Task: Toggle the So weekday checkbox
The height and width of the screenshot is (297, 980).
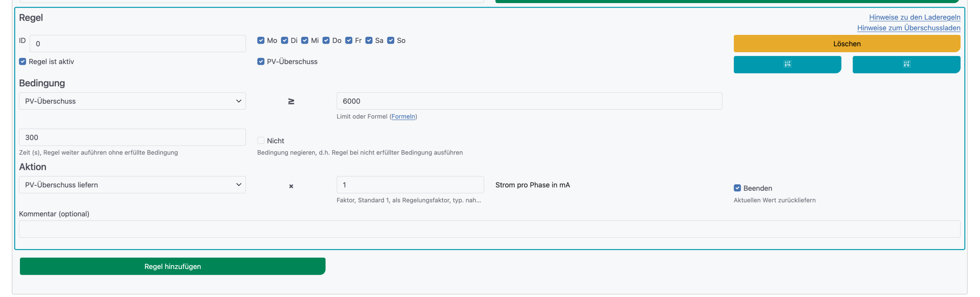Action: click(390, 41)
